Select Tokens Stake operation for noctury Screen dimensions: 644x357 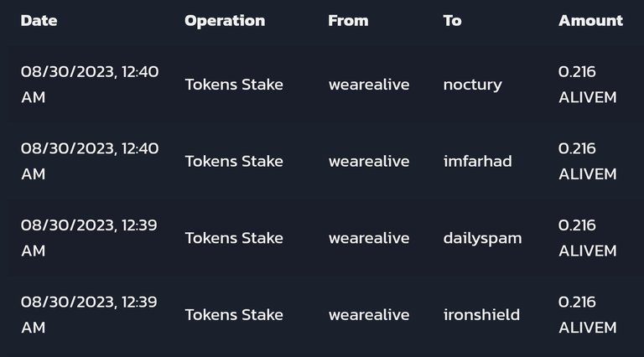[x=234, y=85]
